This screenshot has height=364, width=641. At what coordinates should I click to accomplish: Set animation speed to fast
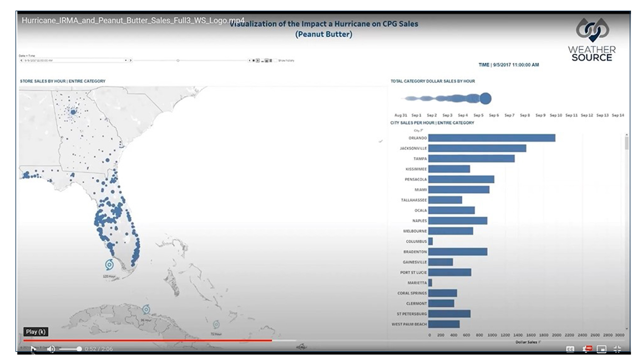271,60
